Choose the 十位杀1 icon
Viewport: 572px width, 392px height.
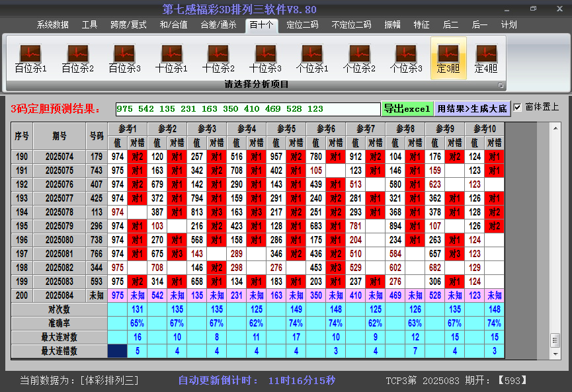coord(171,58)
